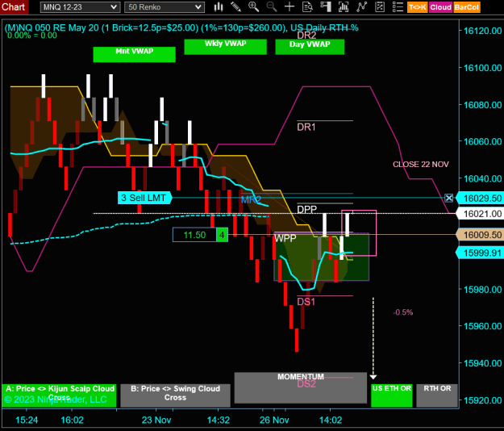Click the CLOSE 22 NOV label
The height and width of the screenshot is (431, 504).
coord(421,165)
